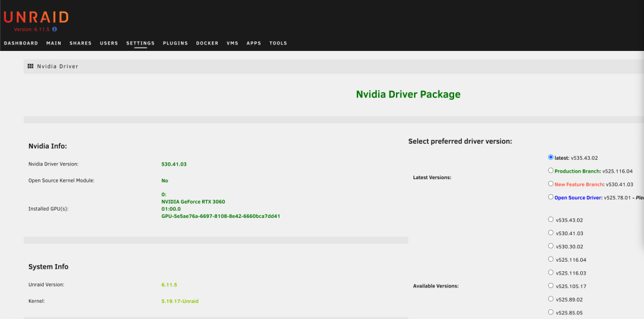Click the Latest Versions label
Screen dimensions: 644x319
tap(432, 178)
